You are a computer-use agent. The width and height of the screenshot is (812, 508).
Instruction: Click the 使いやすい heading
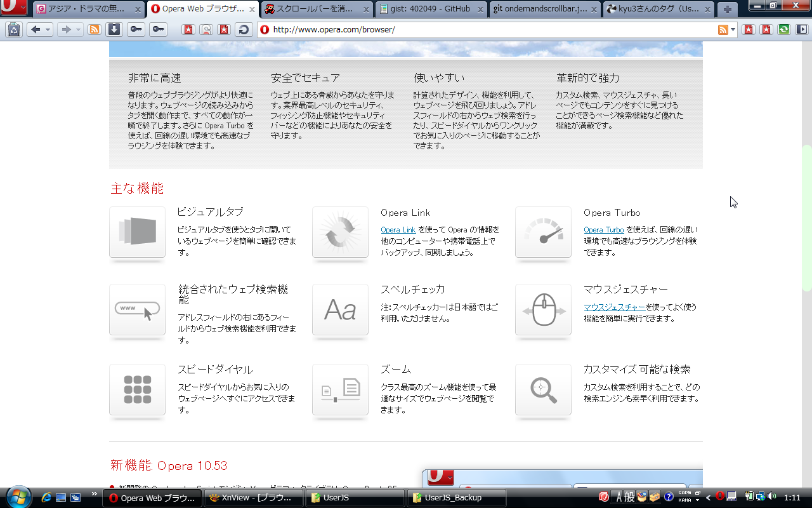[440, 78]
